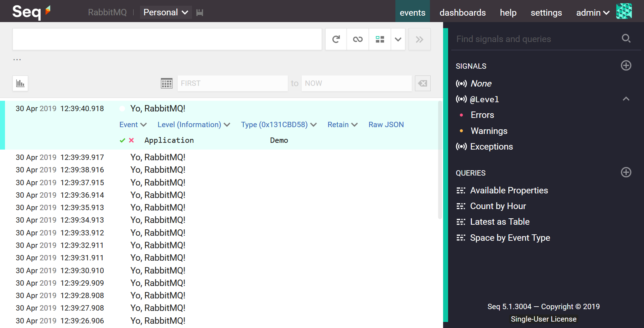Collapse the signals sidebar with double-arrow
Image resolution: width=644 pixels, height=328 pixels.
[420, 39]
